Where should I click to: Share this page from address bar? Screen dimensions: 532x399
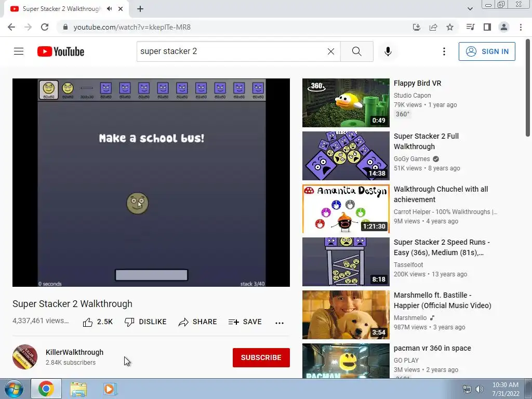tap(433, 27)
